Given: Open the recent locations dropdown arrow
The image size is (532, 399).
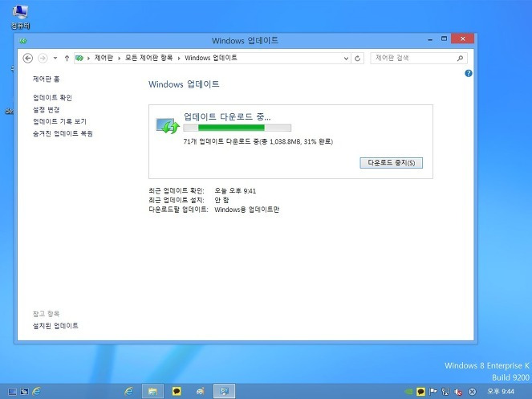Looking at the screenshot, I should pyautogui.click(x=55, y=59).
